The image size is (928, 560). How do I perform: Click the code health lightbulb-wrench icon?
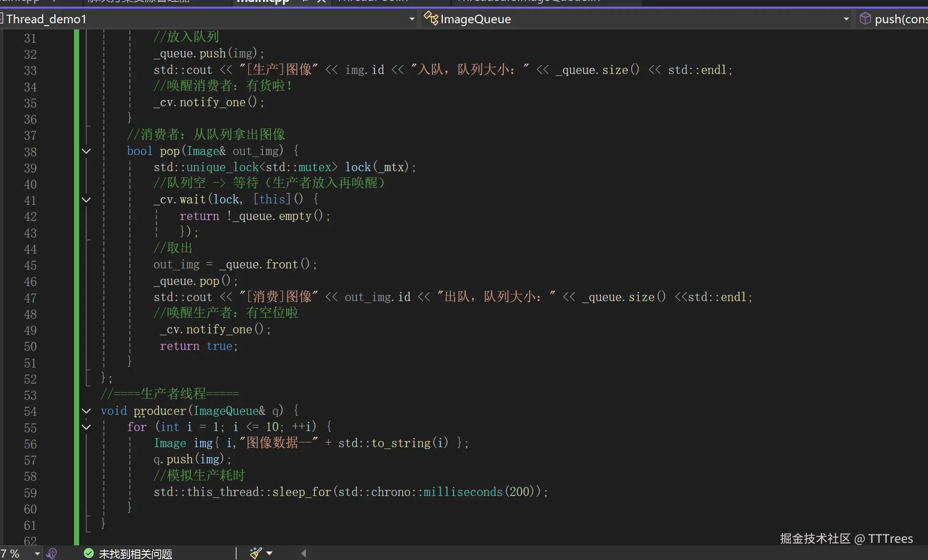point(52,553)
